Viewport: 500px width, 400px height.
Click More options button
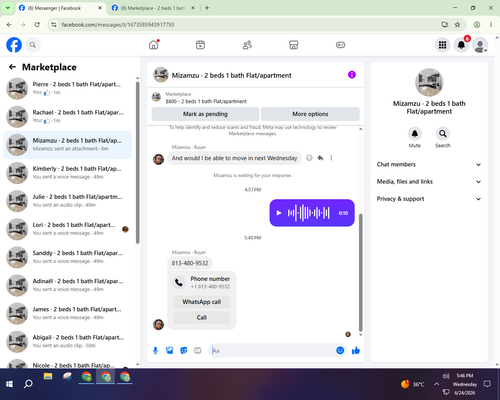point(310,114)
